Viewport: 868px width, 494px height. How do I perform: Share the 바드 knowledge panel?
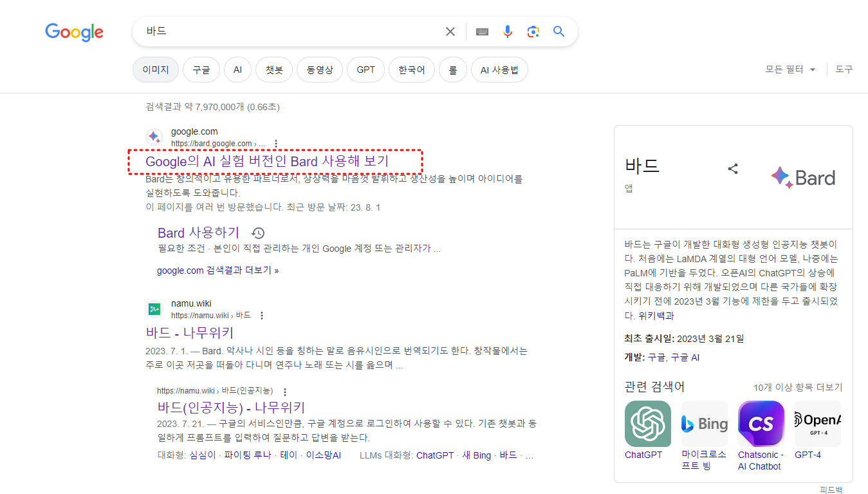tap(732, 169)
